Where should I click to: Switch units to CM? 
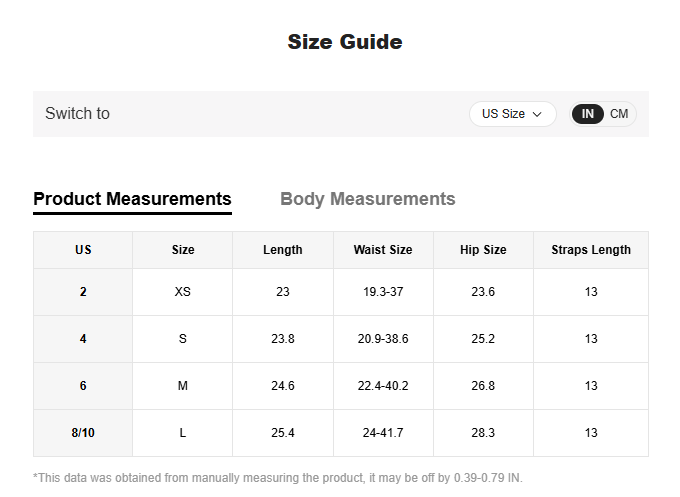tap(619, 114)
